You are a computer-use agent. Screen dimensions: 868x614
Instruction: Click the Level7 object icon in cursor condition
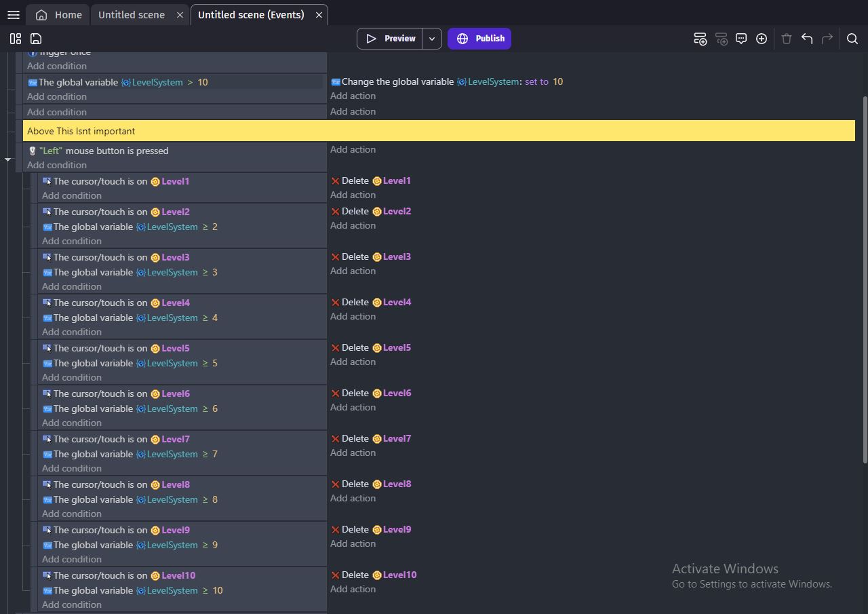[x=155, y=440]
